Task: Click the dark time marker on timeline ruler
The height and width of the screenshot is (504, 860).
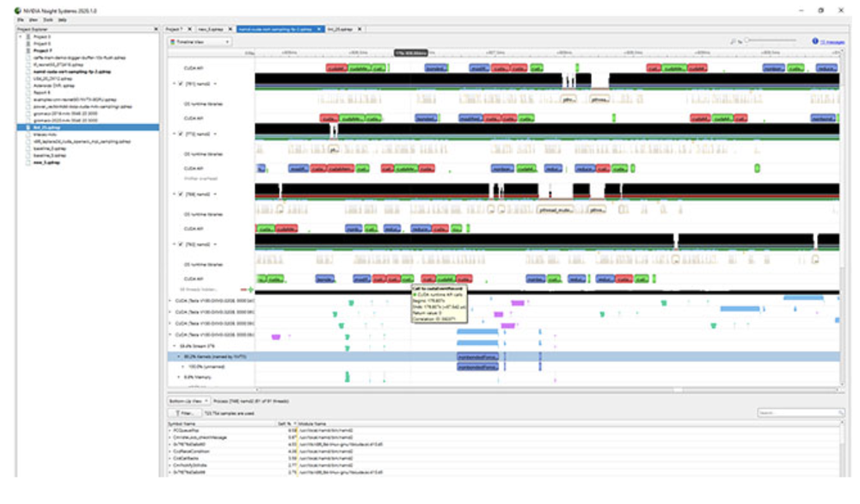Action: pyautogui.click(x=411, y=52)
